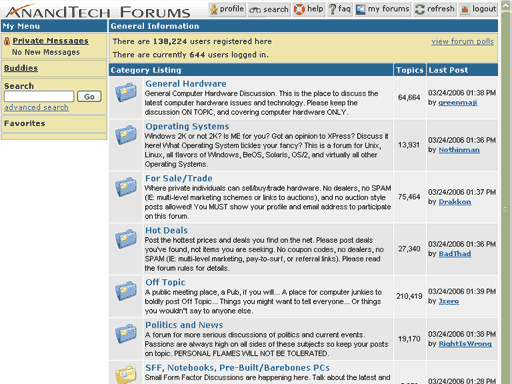
Task: Click topic count 210,419
Action: [409, 296]
